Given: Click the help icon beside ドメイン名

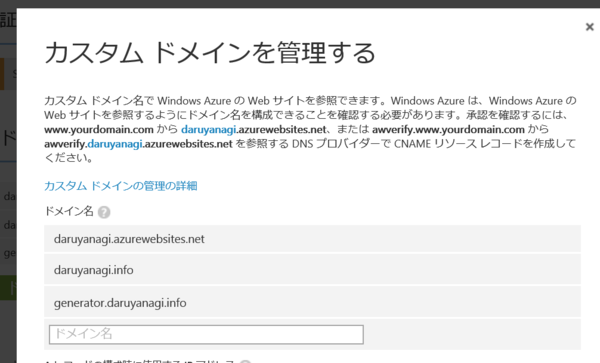Looking at the screenshot, I should click(104, 212).
